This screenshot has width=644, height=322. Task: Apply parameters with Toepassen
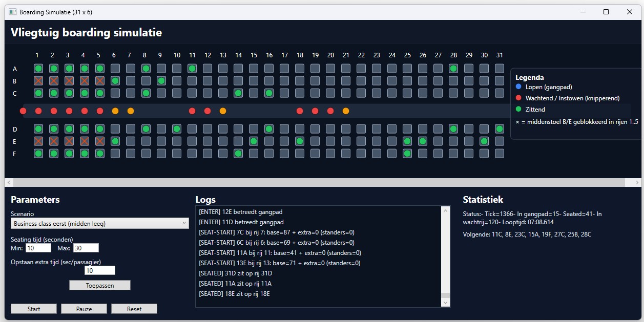[x=100, y=285]
